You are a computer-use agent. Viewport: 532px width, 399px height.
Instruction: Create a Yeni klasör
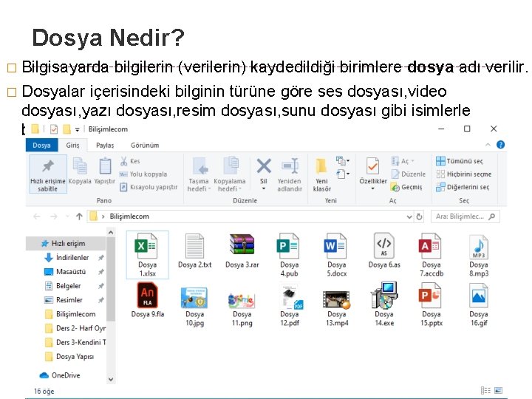coord(321,174)
